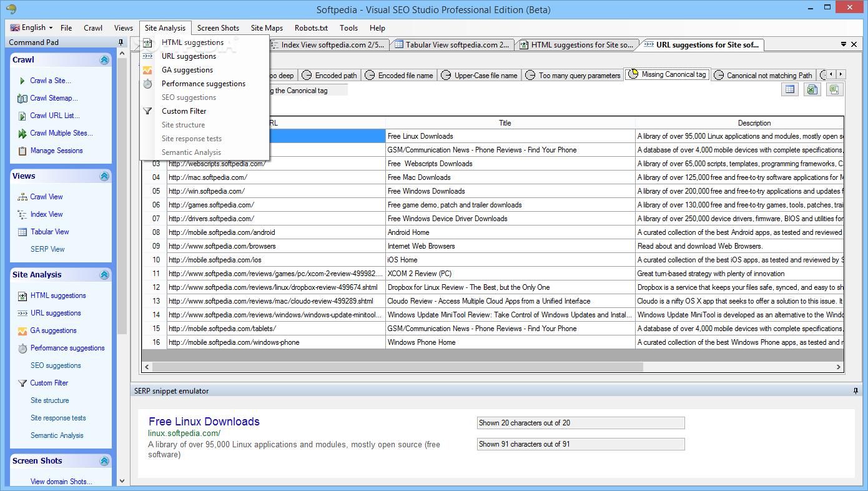
Task: Click Site response tests link in Command Pad
Action: click(x=58, y=418)
